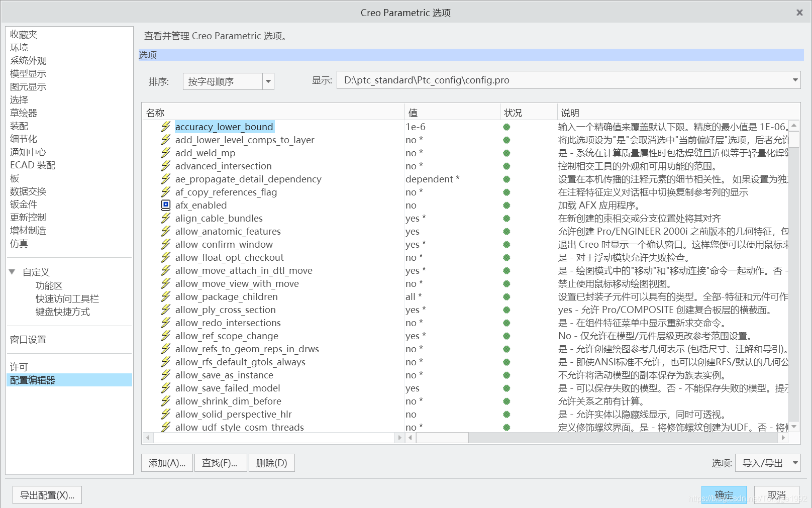Click the 名称 column header
Image resolution: width=812 pixels, height=508 pixels.
(273, 113)
